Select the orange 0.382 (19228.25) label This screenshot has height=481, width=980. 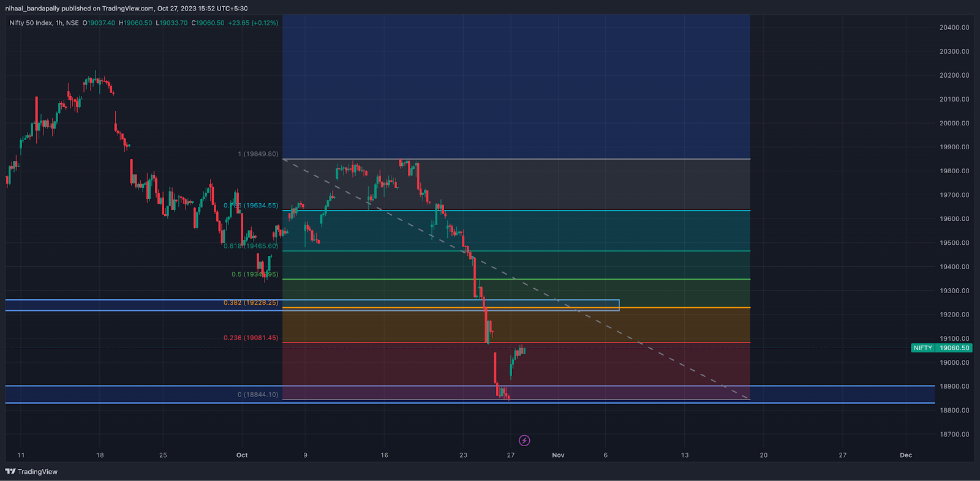pos(251,303)
